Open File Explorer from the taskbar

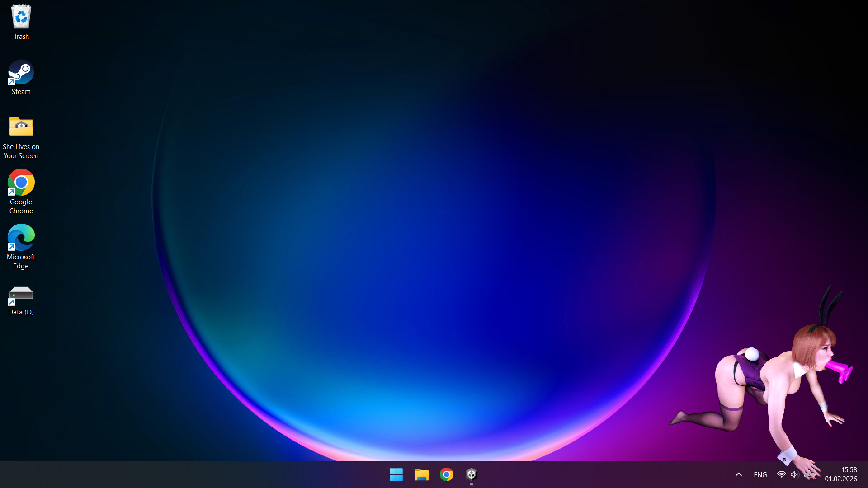point(421,474)
